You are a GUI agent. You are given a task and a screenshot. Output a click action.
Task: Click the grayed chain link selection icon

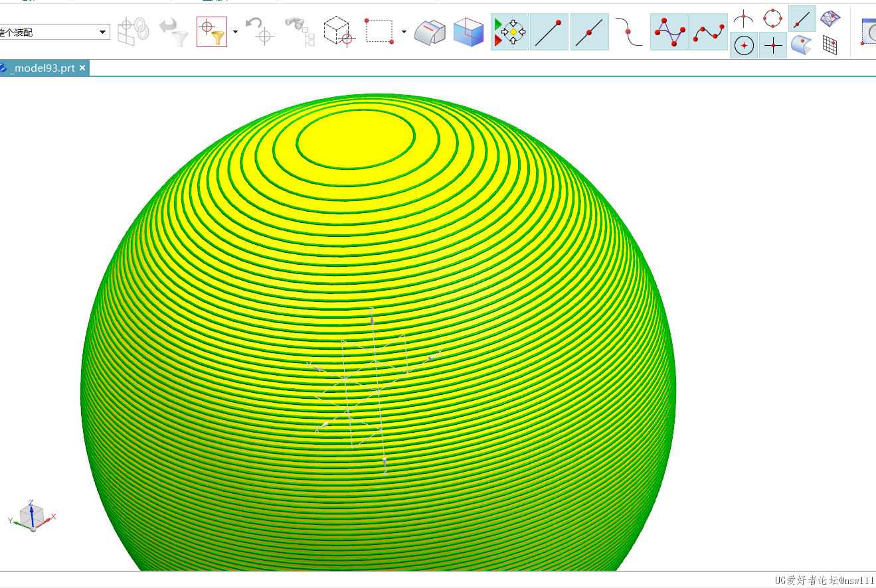click(x=133, y=31)
